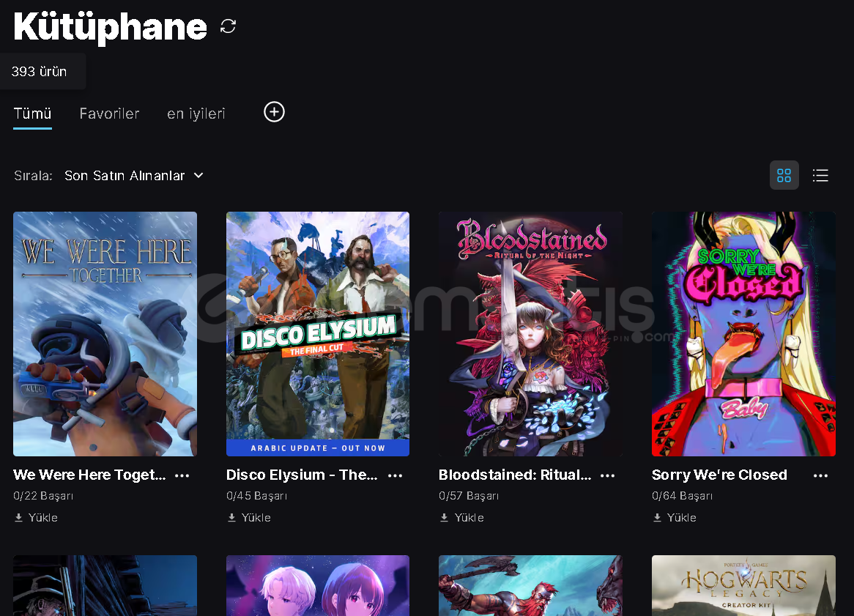This screenshot has height=616, width=854.
Task: Open the Bloodstained Ritual of the Night cover
Action: pos(530,334)
